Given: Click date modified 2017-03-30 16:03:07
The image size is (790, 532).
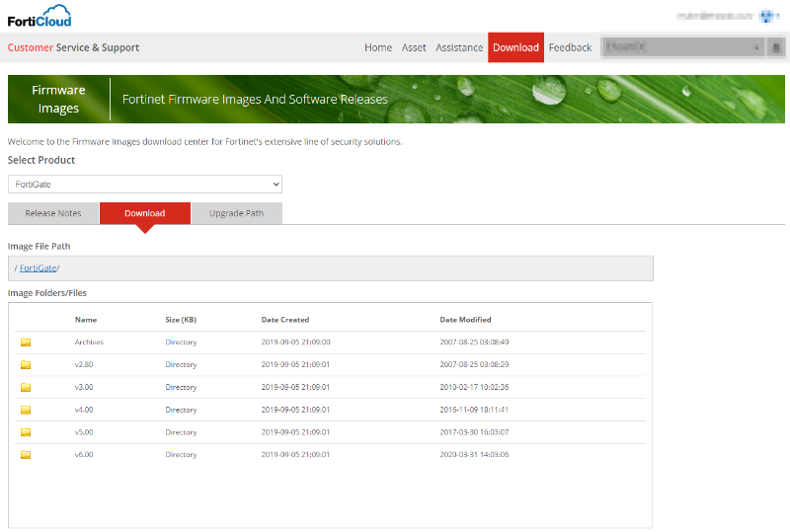Looking at the screenshot, I should tap(474, 432).
